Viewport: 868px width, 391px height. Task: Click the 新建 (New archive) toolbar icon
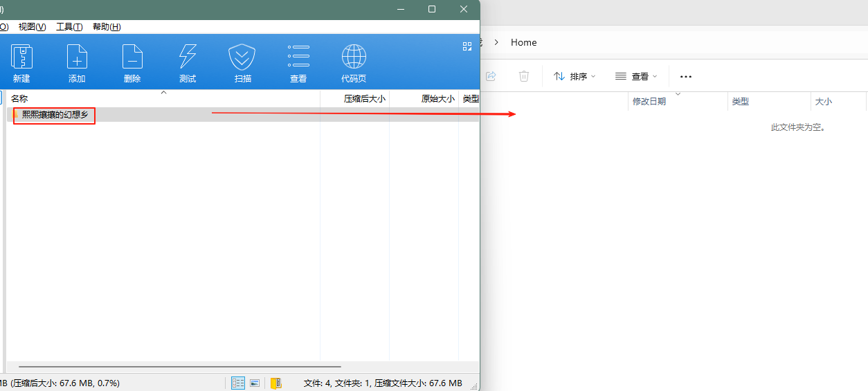(21, 64)
